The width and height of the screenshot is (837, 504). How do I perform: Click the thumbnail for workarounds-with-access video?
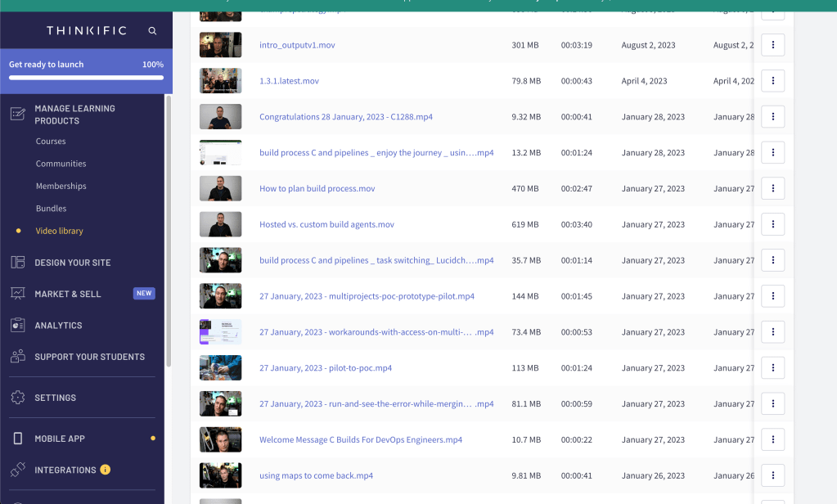220,331
